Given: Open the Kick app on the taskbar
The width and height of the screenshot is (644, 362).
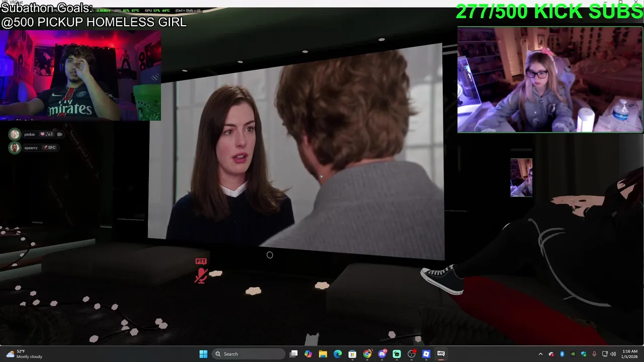Looking at the screenshot, I should click(x=397, y=354).
